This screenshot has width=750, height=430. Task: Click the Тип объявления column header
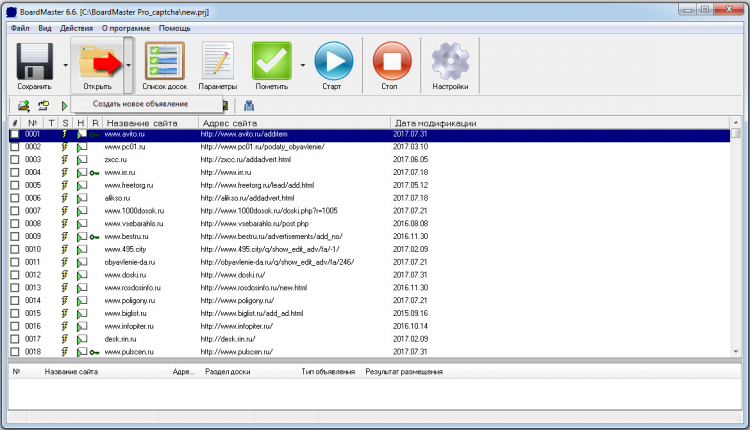329,372
